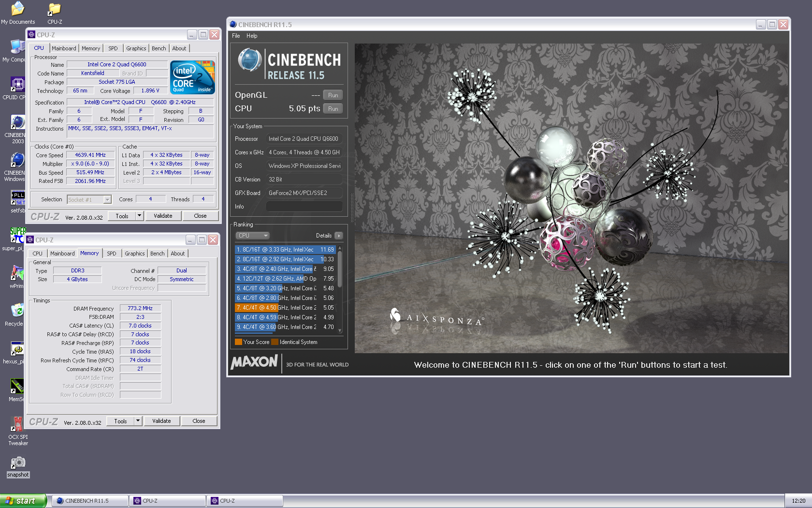Screen dimensions: 812x508
Task: Click Tools button in upper CPU-Z window
Action: (x=122, y=216)
